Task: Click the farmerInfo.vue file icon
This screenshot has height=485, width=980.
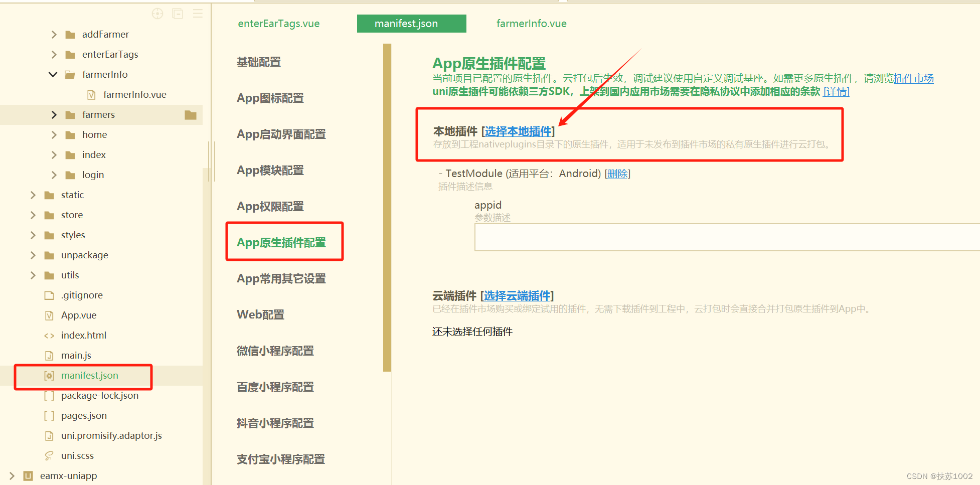Action: tap(91, 95)
